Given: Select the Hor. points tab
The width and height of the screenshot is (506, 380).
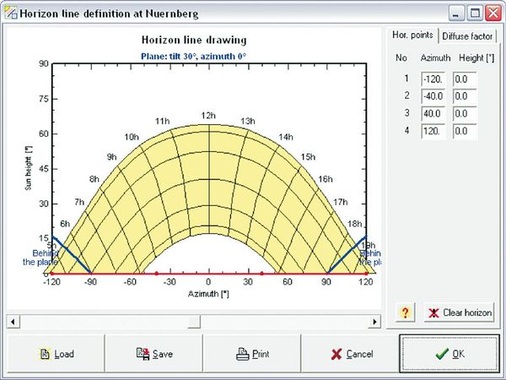Looking at the screenshot, I should [412, 35].
